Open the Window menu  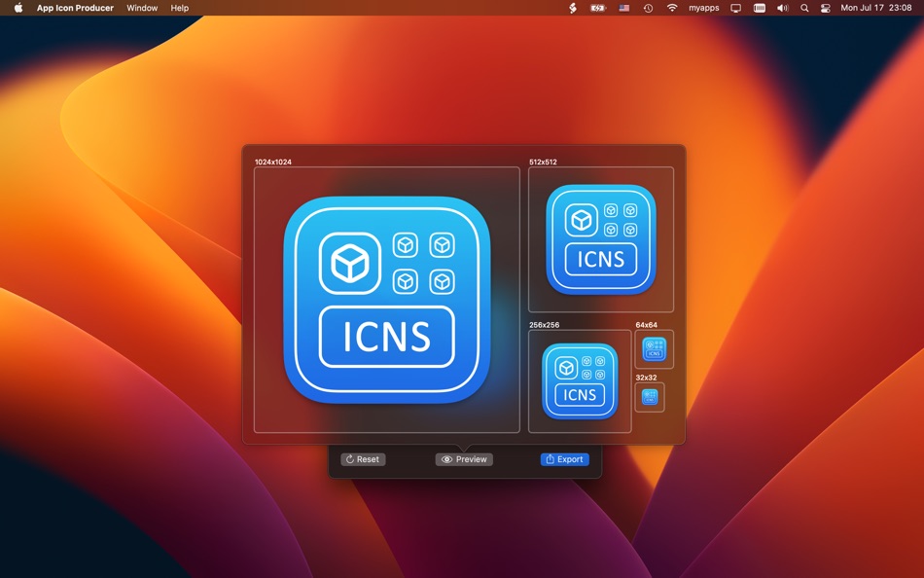(142, 8)
